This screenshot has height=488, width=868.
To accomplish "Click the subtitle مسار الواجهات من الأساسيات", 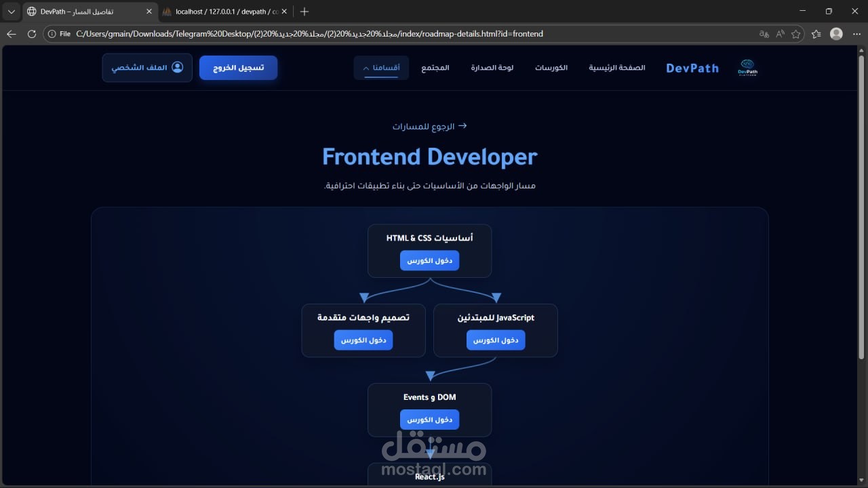I will pos(429,186).
